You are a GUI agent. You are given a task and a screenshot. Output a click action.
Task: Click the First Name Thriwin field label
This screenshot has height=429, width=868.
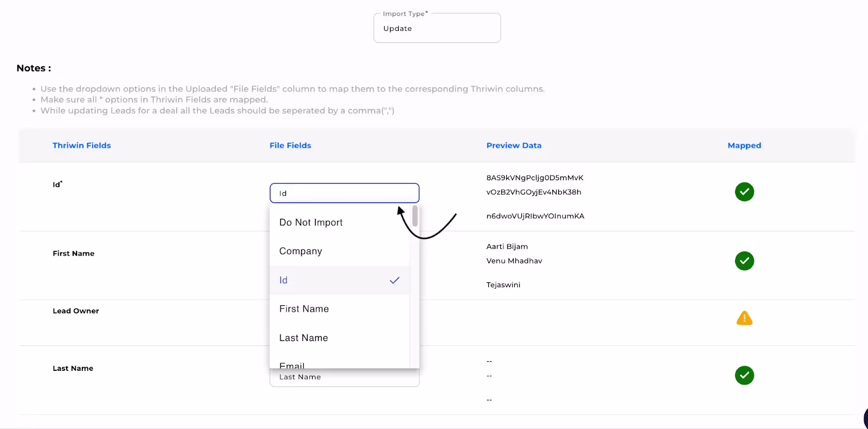point(74,253)
